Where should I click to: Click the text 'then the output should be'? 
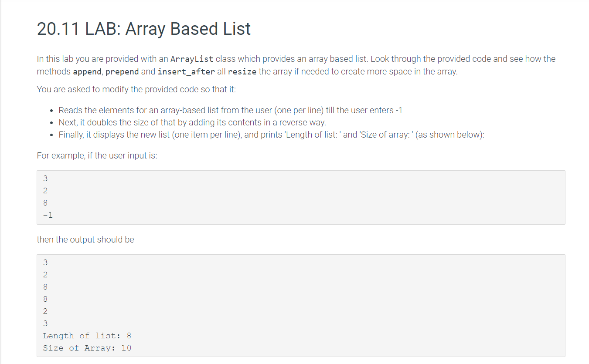(85, 239)
